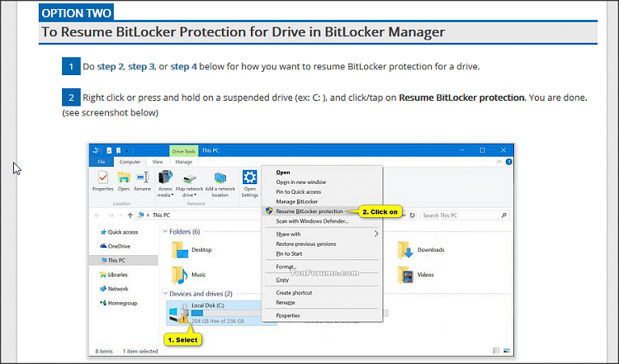
Task: Switch to the Manage ribbon tab
Action: point(183,162)
